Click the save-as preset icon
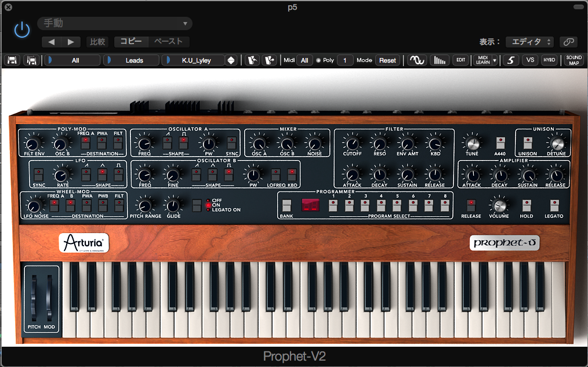 [x=32, y=60]
